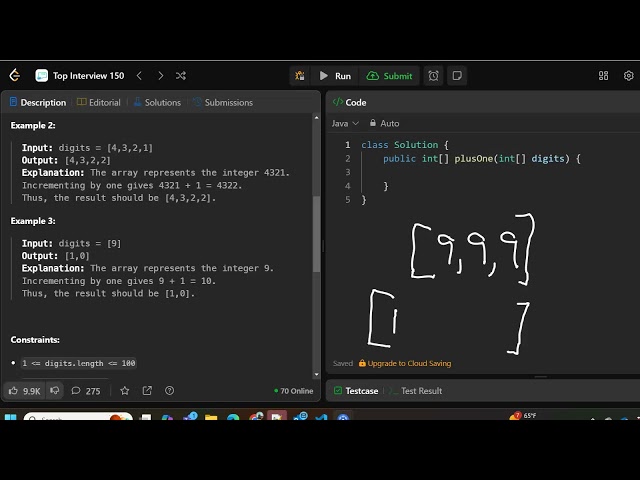Share the problem link icon

point(147,391)
